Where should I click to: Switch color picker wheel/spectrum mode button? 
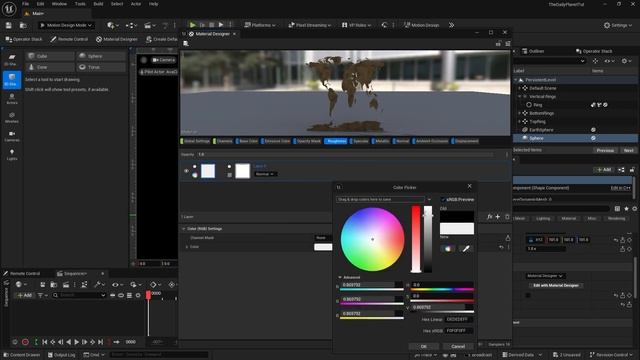(x=448, y=249)
